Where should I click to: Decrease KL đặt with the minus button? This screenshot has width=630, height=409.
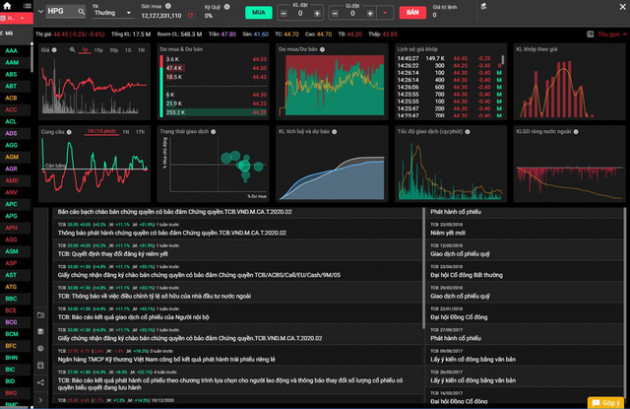point(283,14)
